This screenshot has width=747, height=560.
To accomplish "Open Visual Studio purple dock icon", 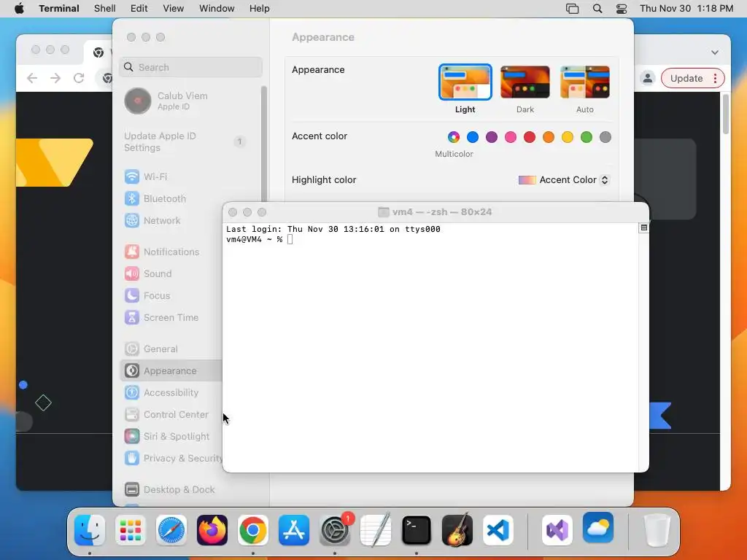I will (557, 530).
